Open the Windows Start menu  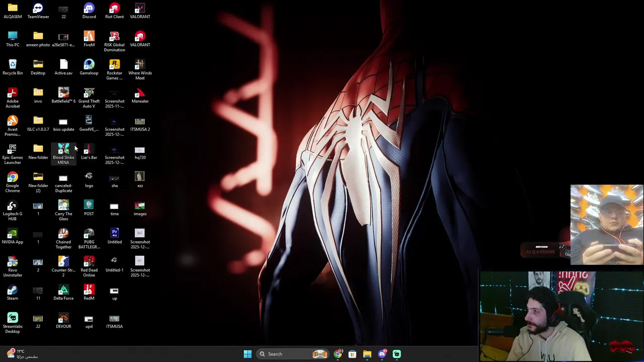point(248,354)
